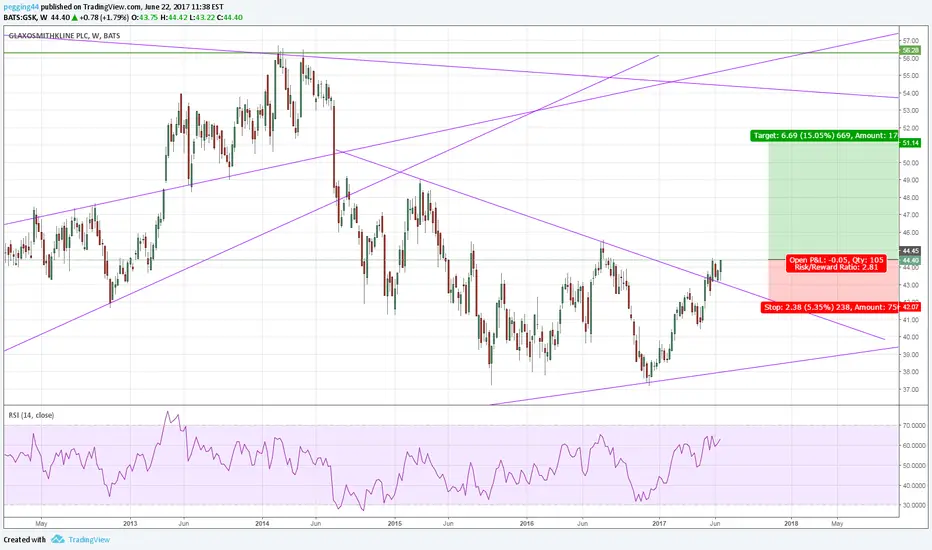Click the 30.0000 RSI axis value
932x550 pixels.
point(914,505)
